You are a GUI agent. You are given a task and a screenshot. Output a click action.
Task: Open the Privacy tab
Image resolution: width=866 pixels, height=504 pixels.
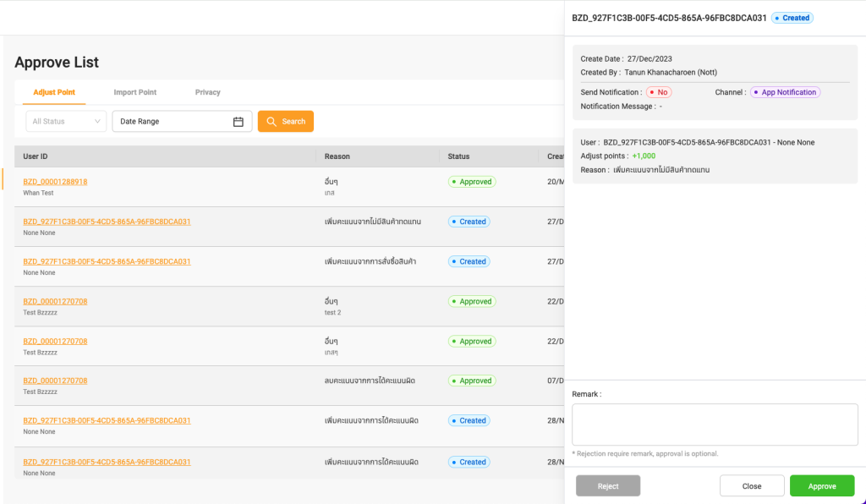[207, 92]
